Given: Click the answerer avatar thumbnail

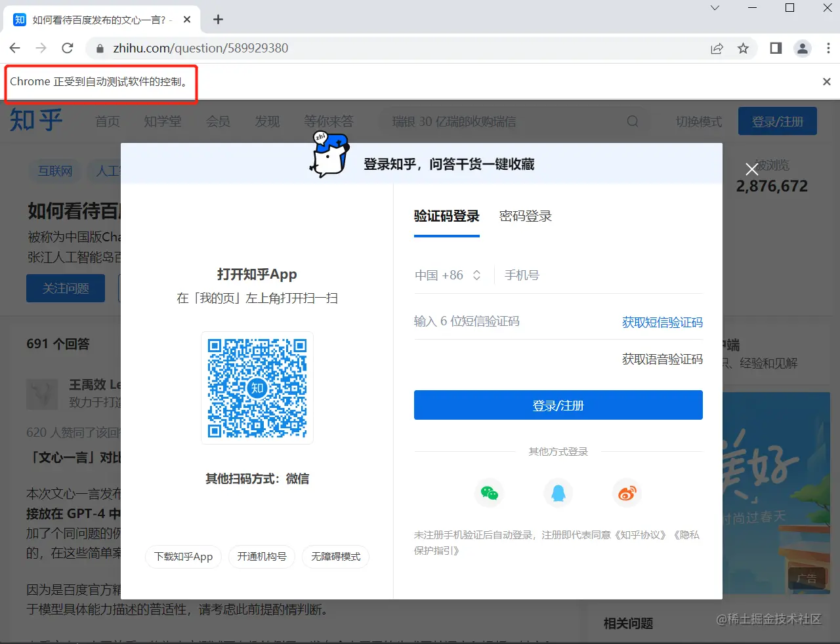Looking at the screenshot, I should coord(42,394).
